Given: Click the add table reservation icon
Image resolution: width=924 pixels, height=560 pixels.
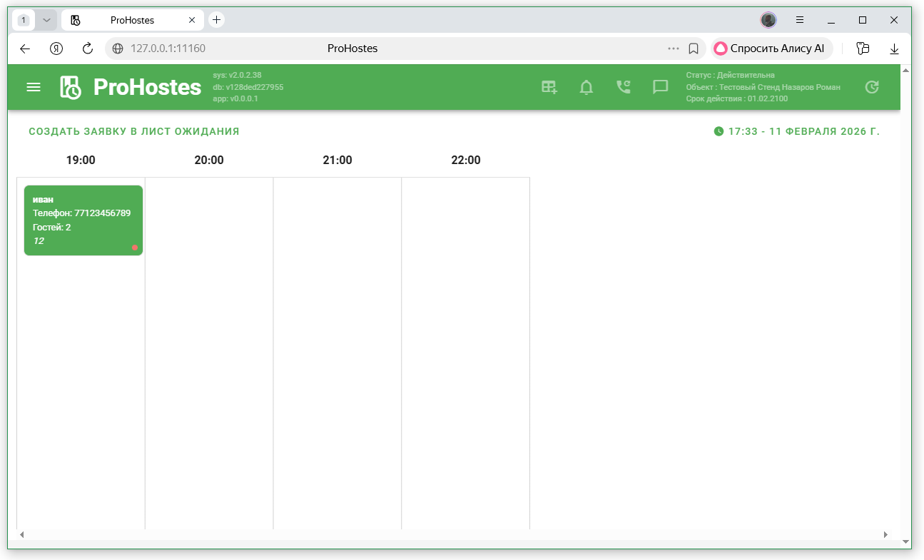Looking at the screenshot, I should tap(549, 87).
